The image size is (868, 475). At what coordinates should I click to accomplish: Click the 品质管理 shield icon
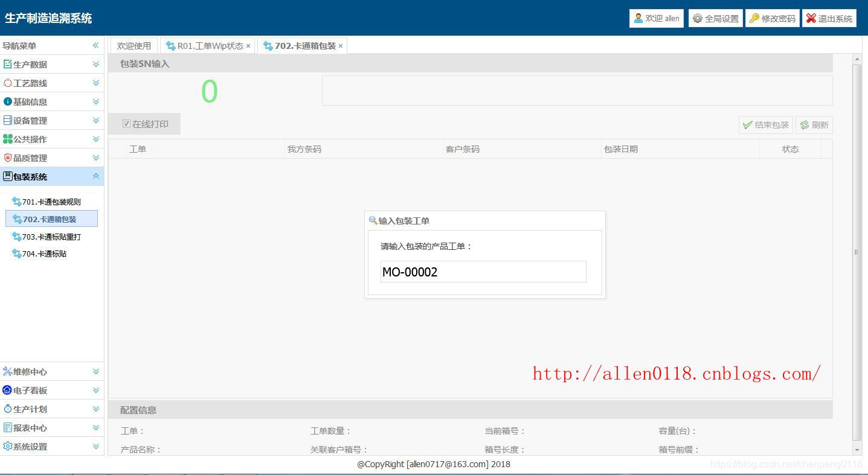point(8,158)
